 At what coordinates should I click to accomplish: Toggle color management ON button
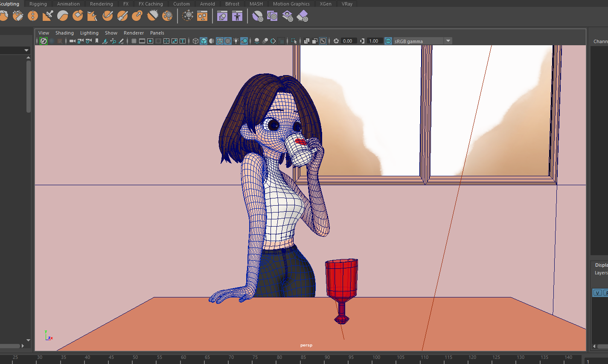point(388,41)
